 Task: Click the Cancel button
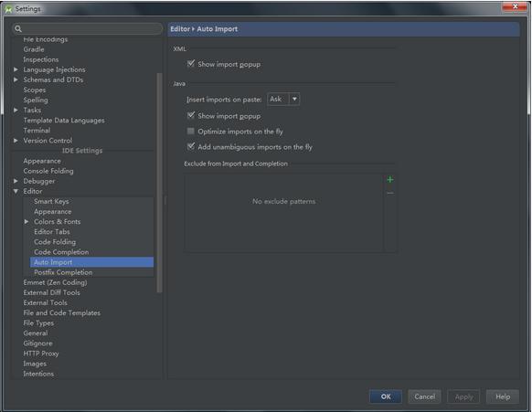[x=424, y=396]
